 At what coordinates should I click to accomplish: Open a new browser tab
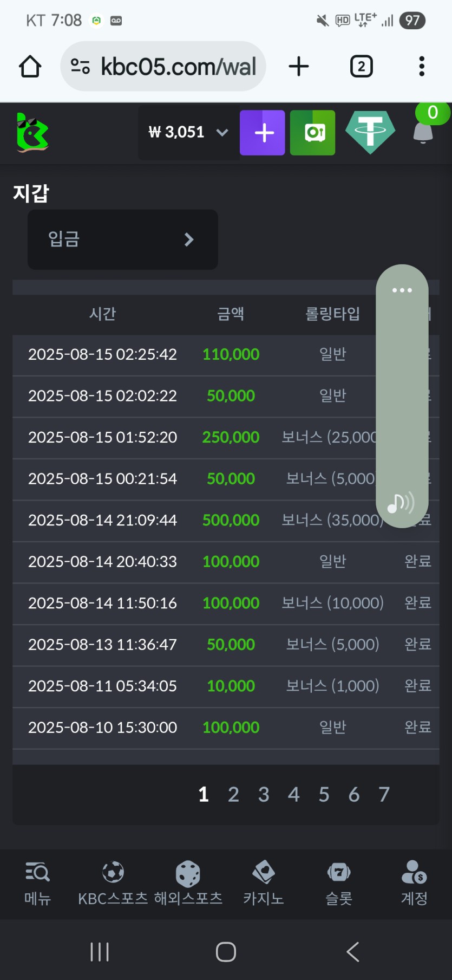298,67
